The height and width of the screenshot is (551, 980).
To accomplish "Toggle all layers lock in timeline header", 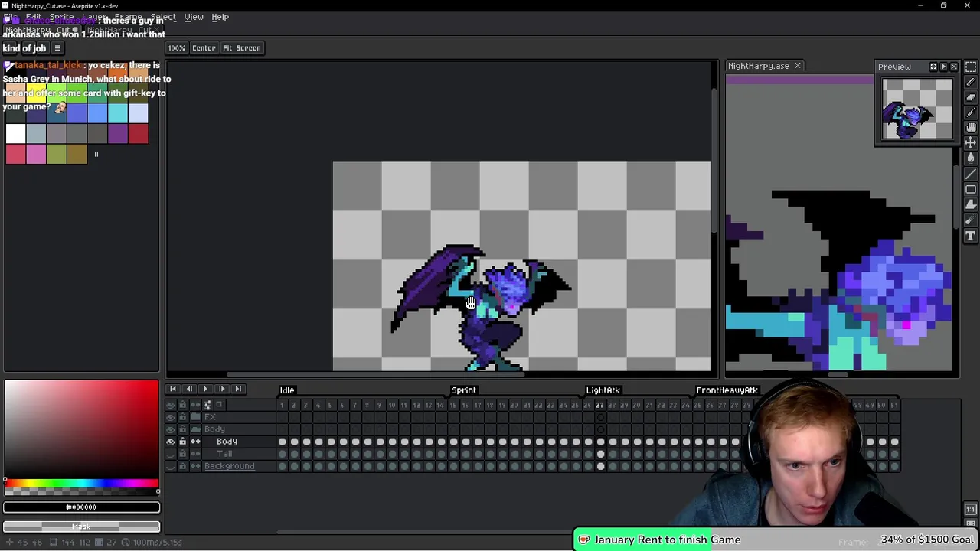I will 183,405.
